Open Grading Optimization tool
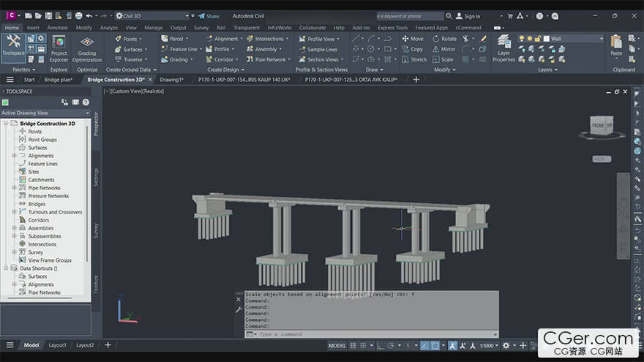The width and height of the screenshot is (644, 362). point(86,49)
